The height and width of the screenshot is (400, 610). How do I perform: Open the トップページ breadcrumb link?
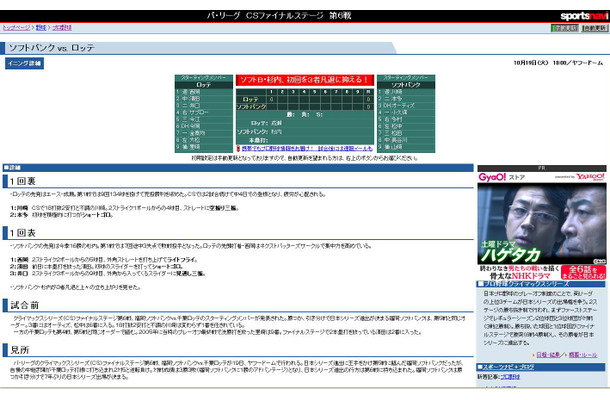[x=17, y=28]
